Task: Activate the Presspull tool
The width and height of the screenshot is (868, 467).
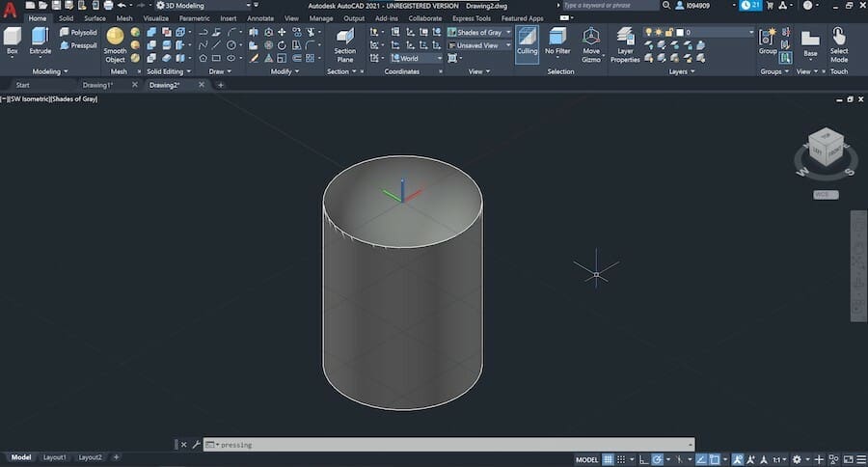Action: tap(77, 45)
